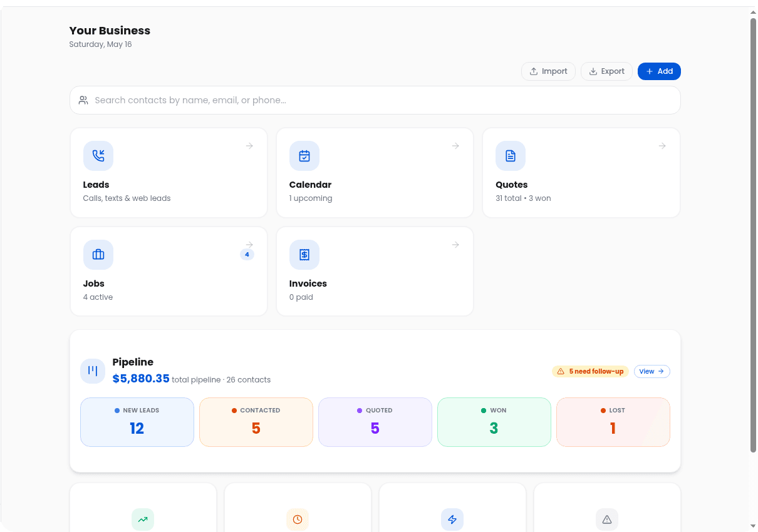Image resolution: width=758 pixels, height=532 pixels.
Task: Click the gray warning triangle icon
Action: tap(607, 519)
